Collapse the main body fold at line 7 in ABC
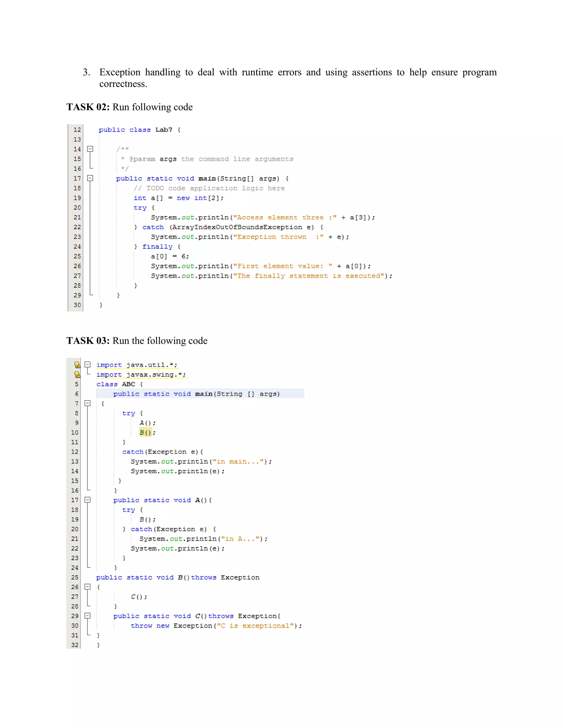Image resolution: width=563 pixels, height=728 pixels. pyautogui.click(x=87, y=403)
